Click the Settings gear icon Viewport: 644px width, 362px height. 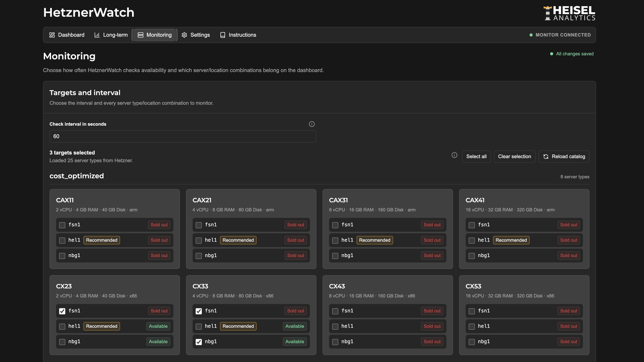pos(184,35)
